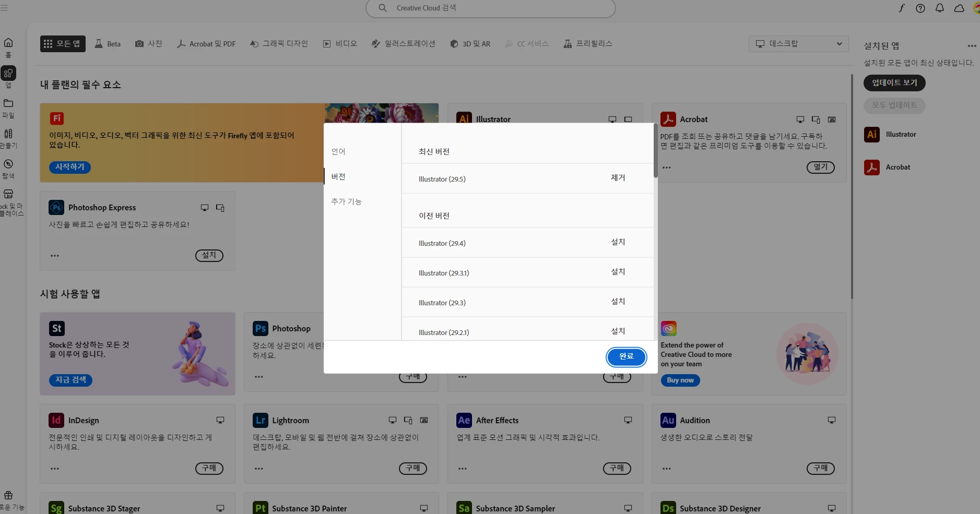Click 열기 button on Acrobat card
This screenshot has height=514, width=980.
coord(821,168)
